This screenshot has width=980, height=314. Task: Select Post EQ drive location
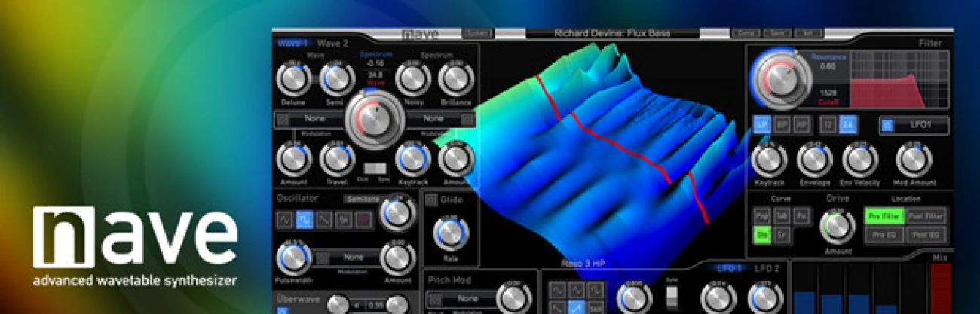926,235
